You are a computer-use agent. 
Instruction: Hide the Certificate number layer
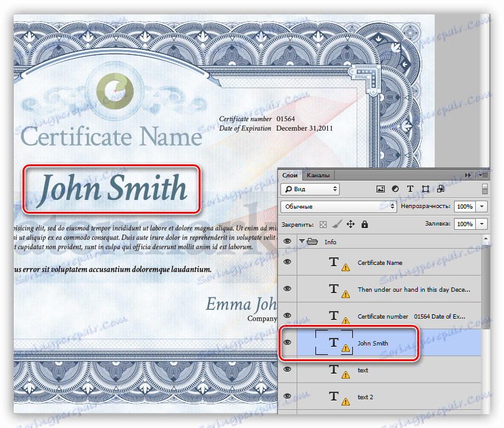287,316
